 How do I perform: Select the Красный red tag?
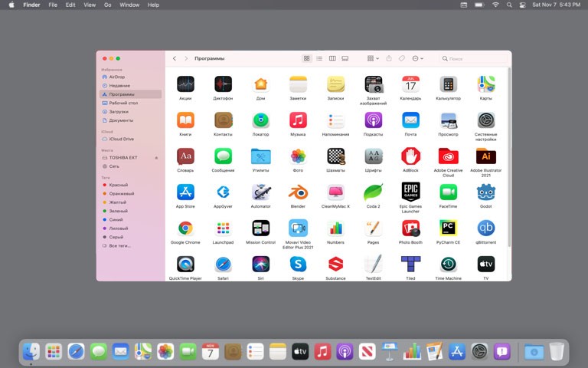click(x=130, y=185)
